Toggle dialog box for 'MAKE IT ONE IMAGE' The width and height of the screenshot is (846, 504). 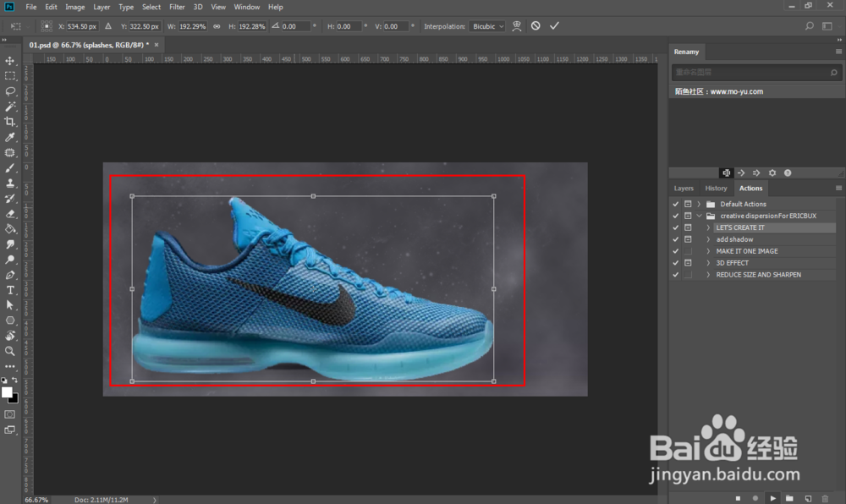[688, 251]
